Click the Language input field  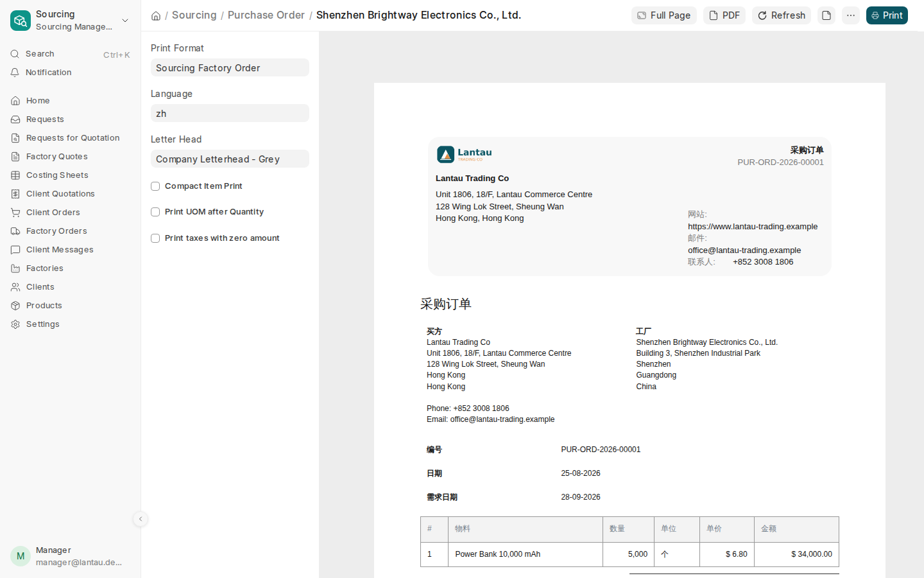click(230, 114)
